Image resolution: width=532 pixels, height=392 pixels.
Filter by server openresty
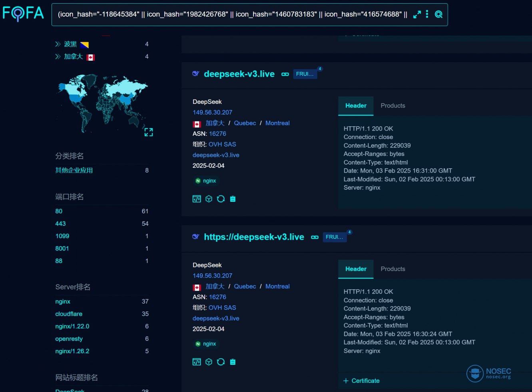point(69,338)
